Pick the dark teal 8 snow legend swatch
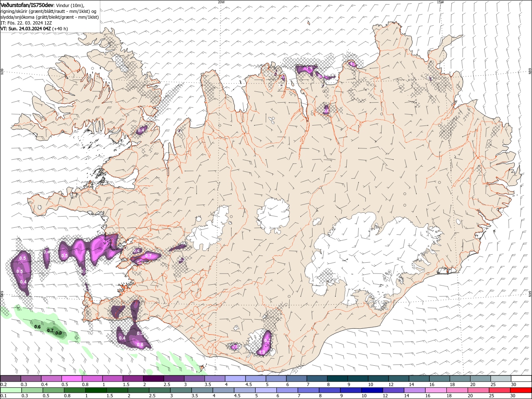 click(x=337, y=379)
